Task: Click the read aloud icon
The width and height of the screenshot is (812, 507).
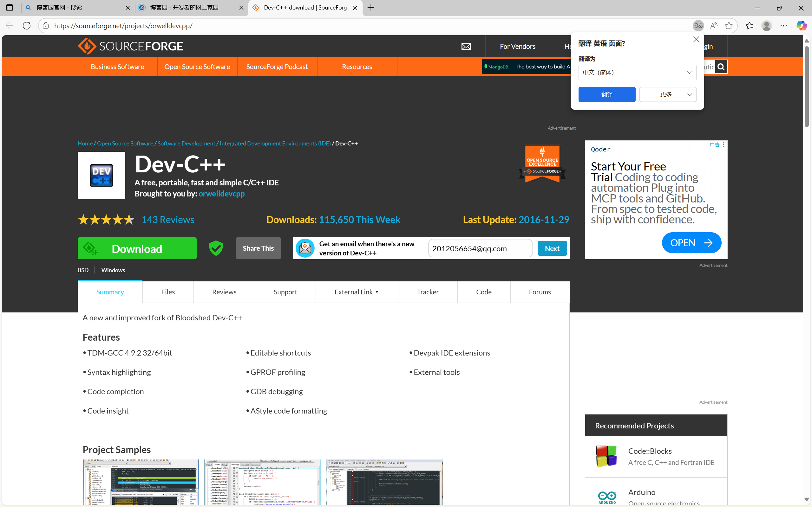Action: [x=714, y=26]
